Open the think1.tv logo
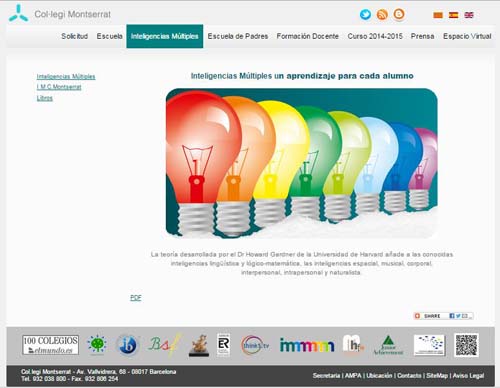 click(x=255, y=345)
